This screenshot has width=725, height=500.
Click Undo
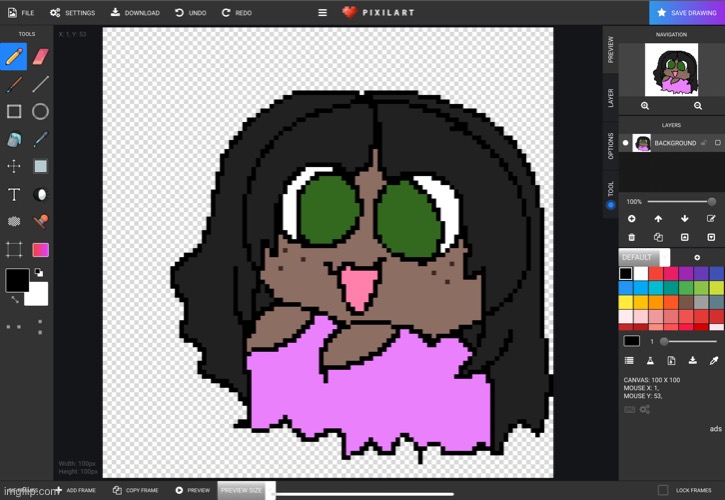[190, 12]
